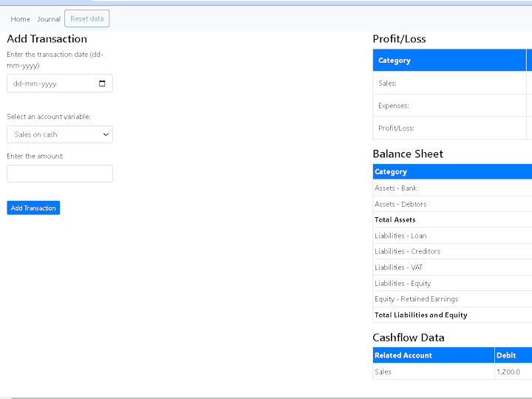
Task: Focus the dd-mm-yyyy date field
Action: pyautogui.click(x=60, y=83)
